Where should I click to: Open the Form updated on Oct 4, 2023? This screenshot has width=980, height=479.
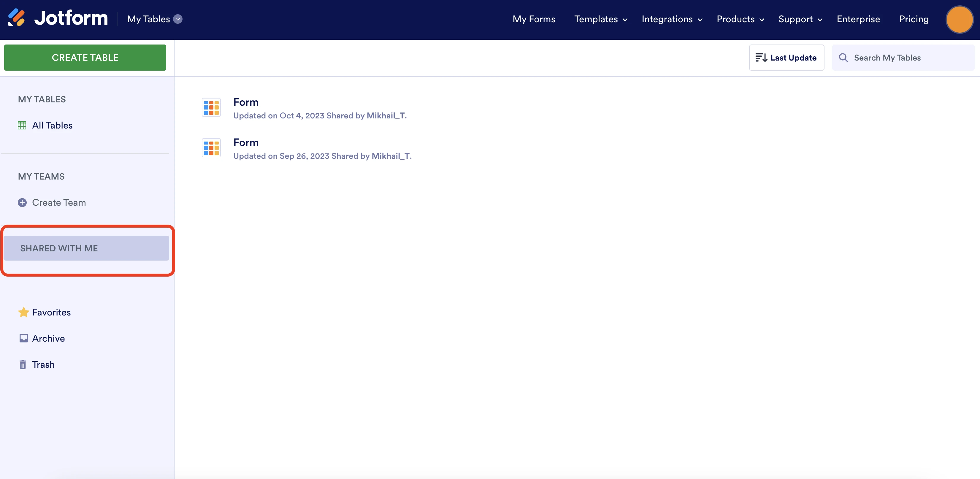coord(246,102)
